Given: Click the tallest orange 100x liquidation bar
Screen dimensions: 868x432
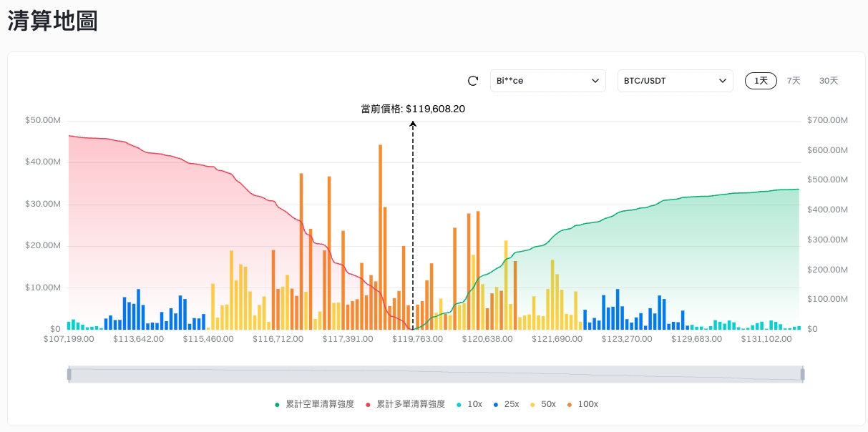Looking at the screenshot, I should (380, 236).
